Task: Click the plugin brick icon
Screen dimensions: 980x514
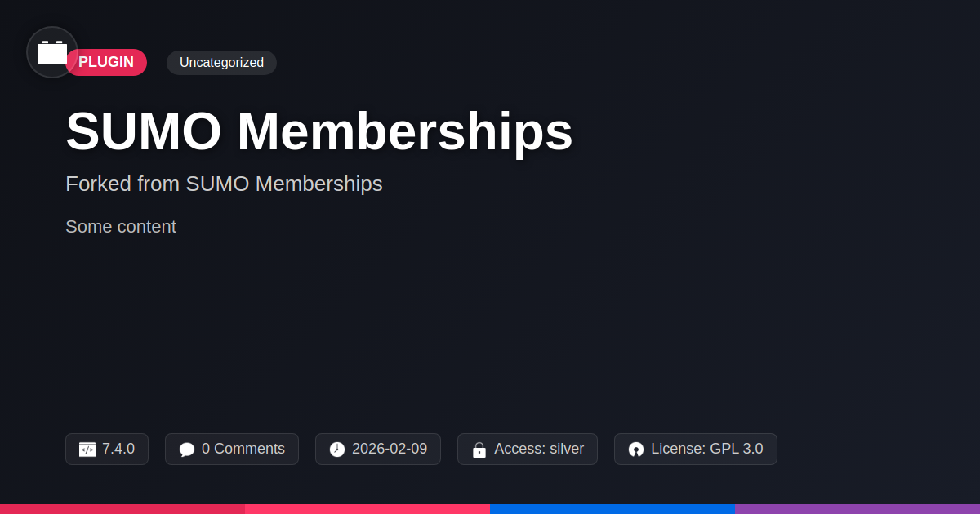Action: tap(52, 52)
